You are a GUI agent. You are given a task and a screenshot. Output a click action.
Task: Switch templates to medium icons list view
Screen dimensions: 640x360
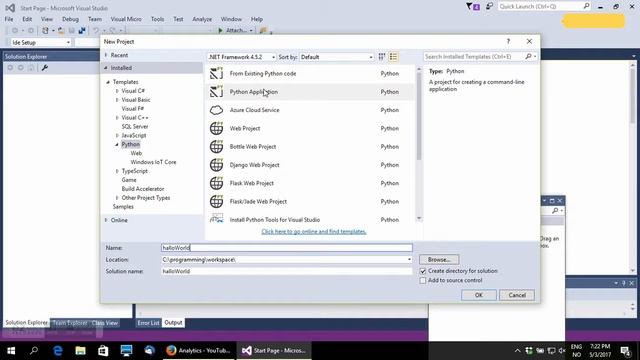tap(393, 57)
